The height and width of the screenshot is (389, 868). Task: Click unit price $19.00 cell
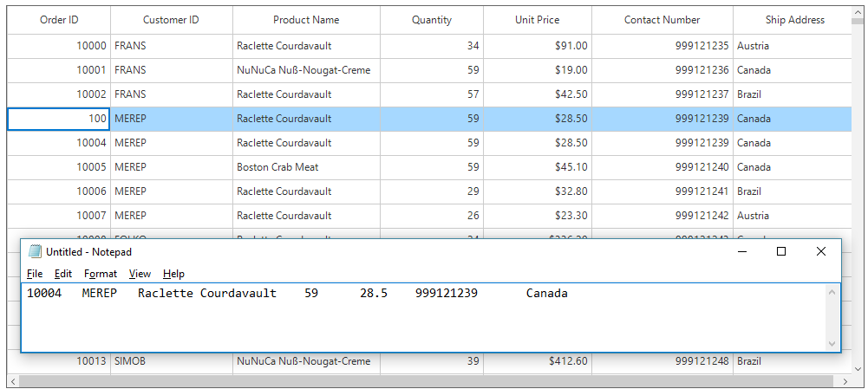[537, 70]
